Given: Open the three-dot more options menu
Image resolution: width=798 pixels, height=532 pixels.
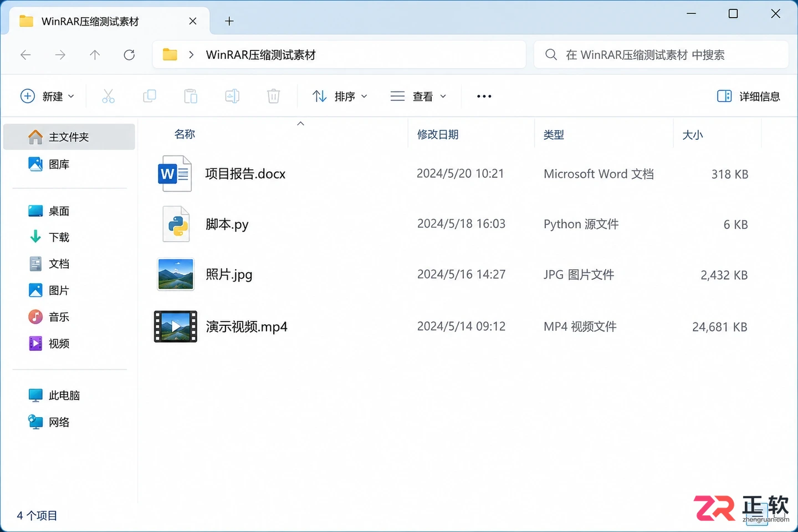Looking at the screenshot, I should coord(484,96).
